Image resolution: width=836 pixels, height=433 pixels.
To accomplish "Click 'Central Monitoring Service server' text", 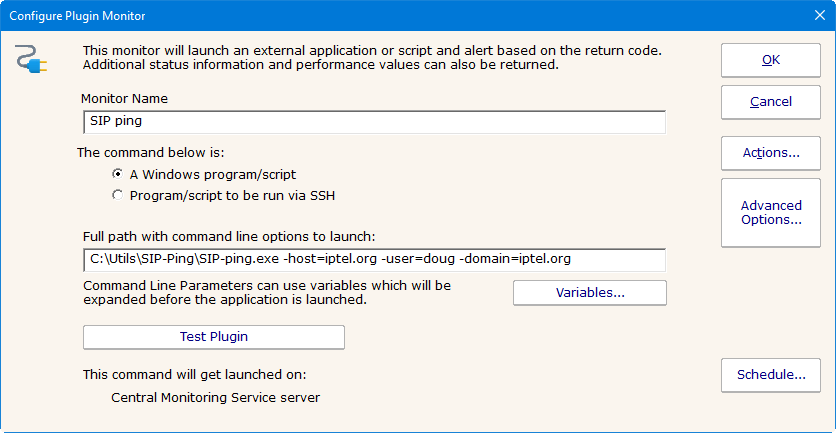I will 216,397.
